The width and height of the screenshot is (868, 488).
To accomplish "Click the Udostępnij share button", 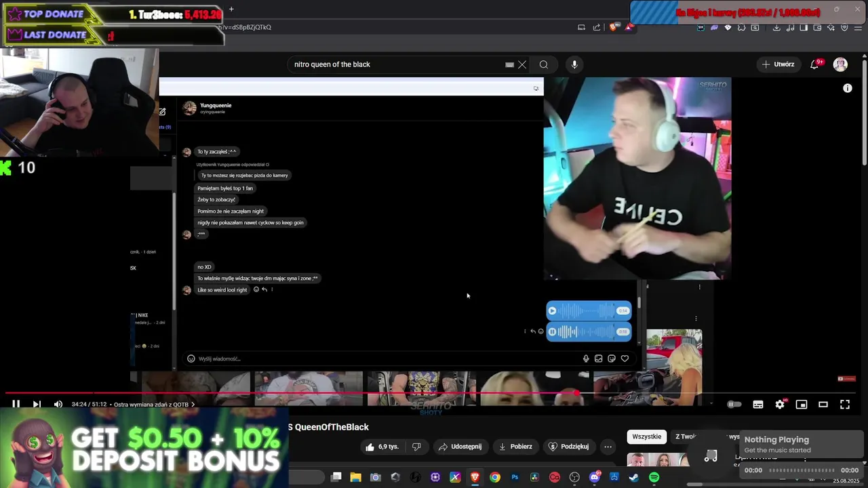I will (x=460, y=447).
